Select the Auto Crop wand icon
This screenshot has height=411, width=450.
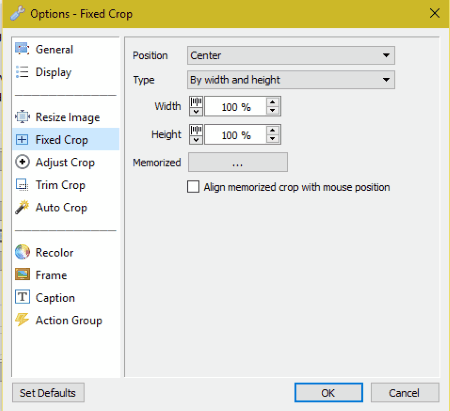point(22,207)
